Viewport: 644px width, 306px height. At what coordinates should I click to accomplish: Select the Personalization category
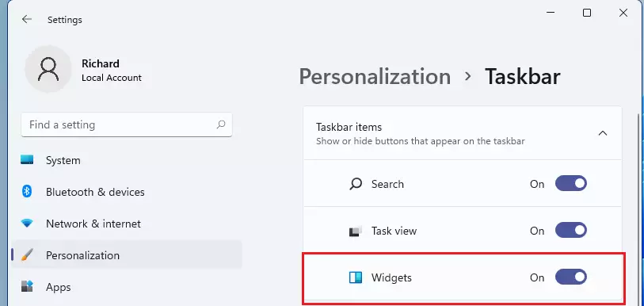click(127, 255)
